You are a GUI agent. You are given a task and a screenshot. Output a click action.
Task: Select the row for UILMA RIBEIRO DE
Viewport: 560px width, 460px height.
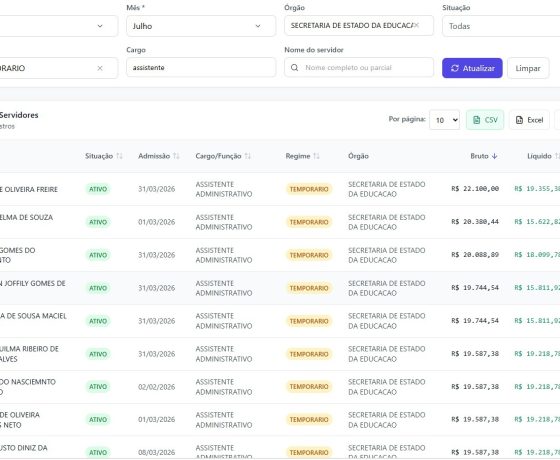pos(280,354)
